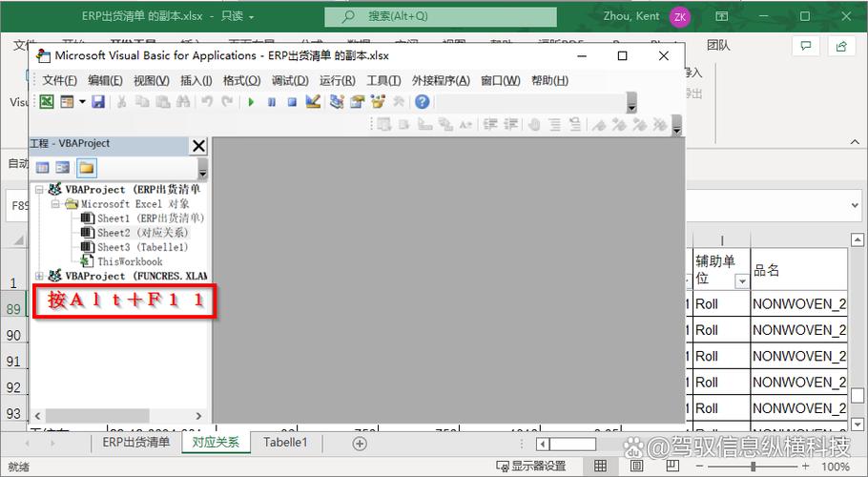The image size is (868, 477).
Task: Click the Break pause icon
Action: (x=271, y=102)
